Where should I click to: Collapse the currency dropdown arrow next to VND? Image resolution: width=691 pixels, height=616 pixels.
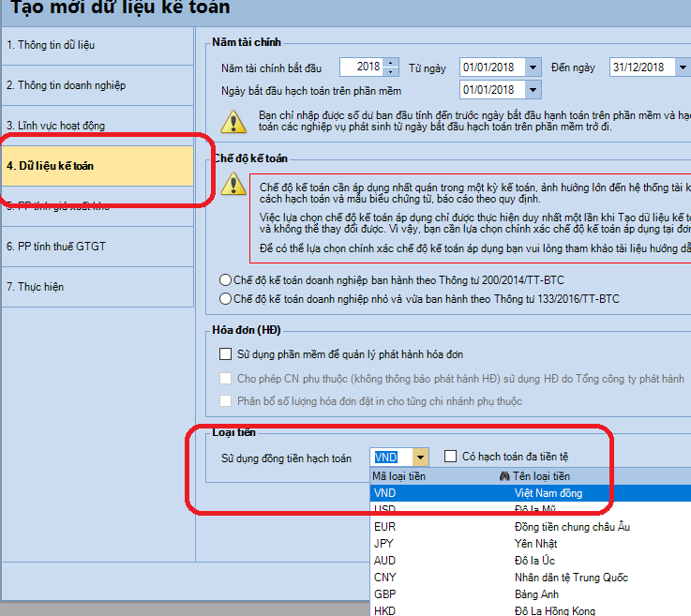pyautogui.click(x=420, y=458)
